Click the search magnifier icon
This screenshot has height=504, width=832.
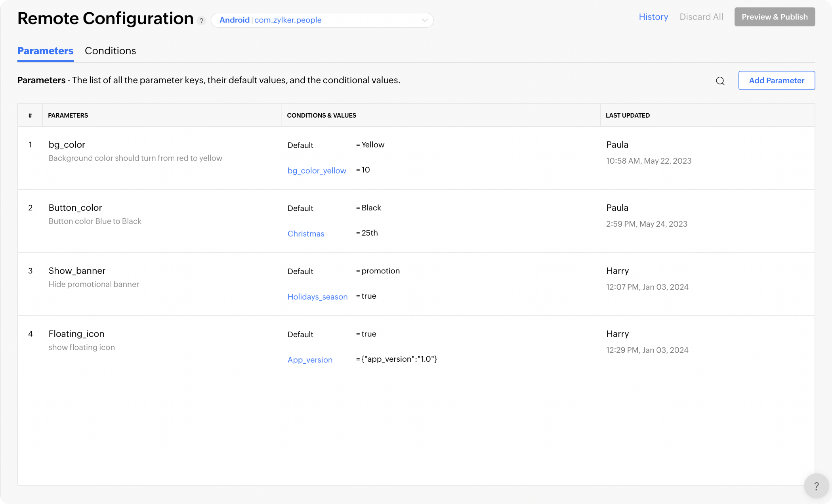coord(720,81)
